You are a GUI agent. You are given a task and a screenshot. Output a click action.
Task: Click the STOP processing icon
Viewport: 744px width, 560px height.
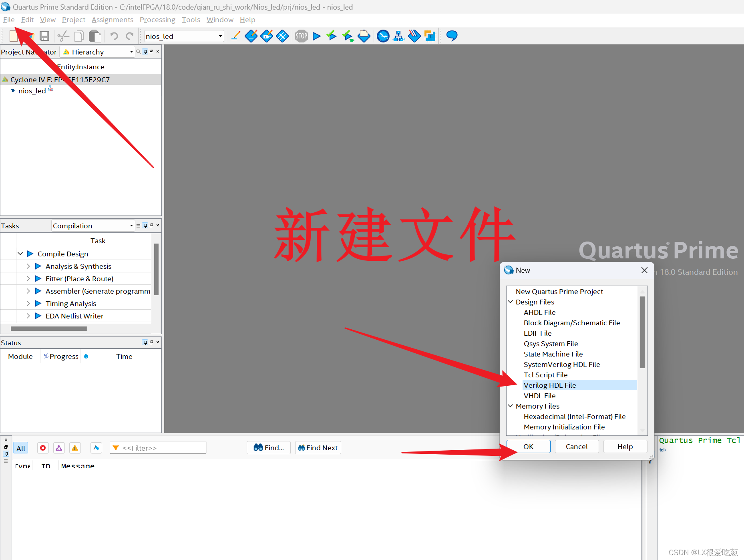click(302, 36)
